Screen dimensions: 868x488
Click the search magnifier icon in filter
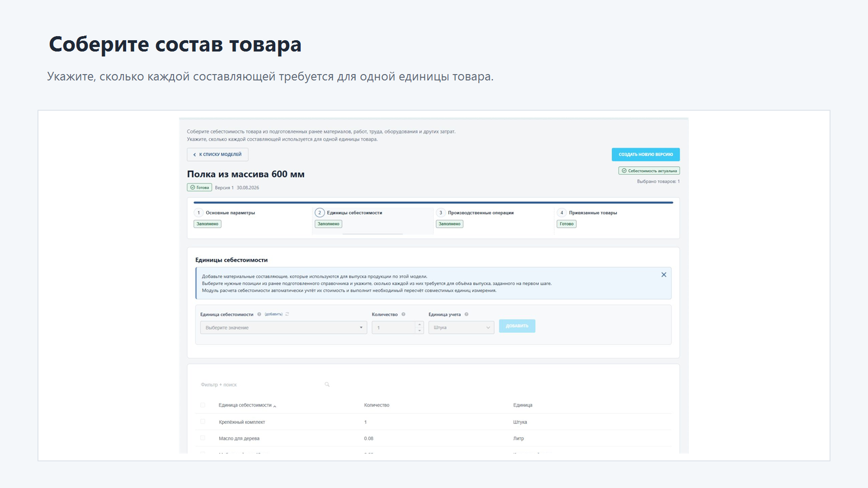click(327, 385)
